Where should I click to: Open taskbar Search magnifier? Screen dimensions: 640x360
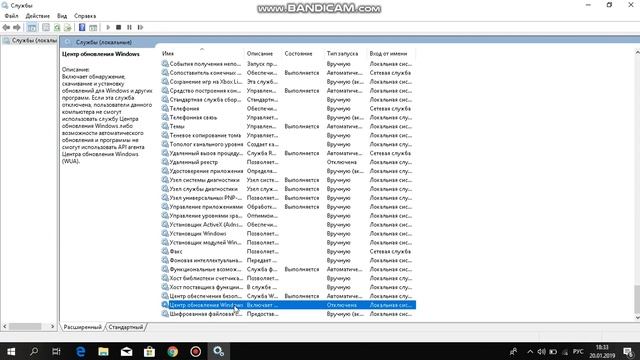point(34,351)
